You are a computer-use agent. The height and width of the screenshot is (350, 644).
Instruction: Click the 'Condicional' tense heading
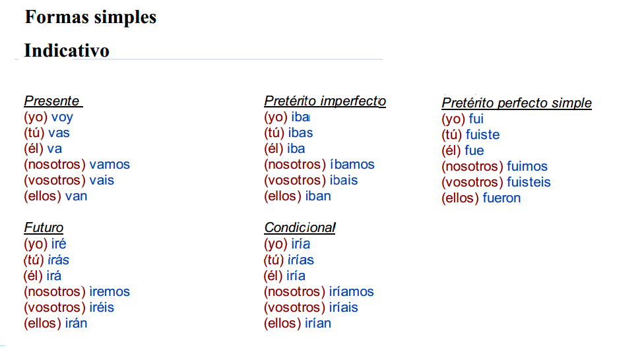click(x=300, y=228)
